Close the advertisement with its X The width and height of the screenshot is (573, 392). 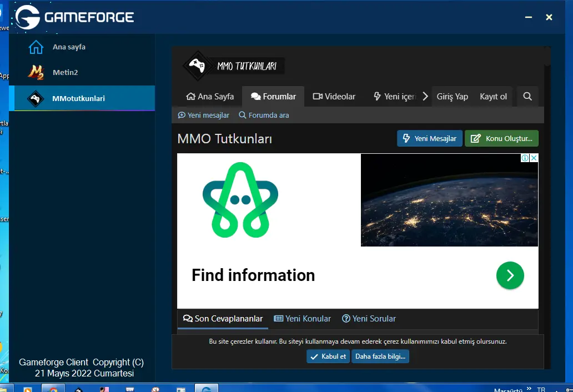coord(534,158)
